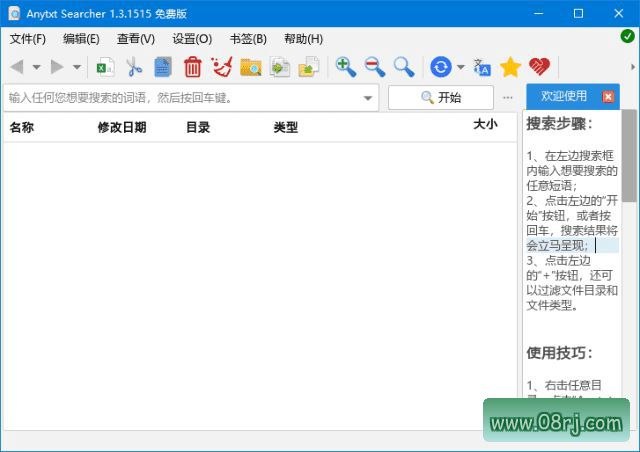Viewport: 640px width, 452px height.
Task: Sort by the 目录 column header
Action: pos(198,127)
